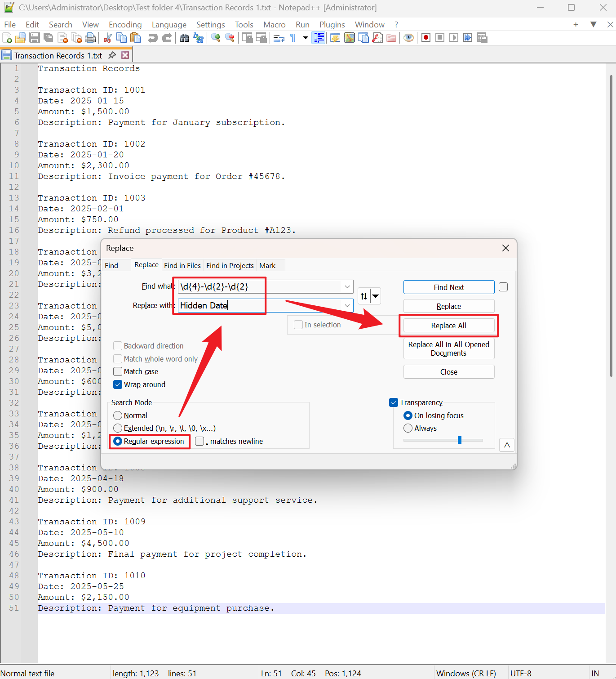Select the Normal search mode radio button

click(118, 415)
